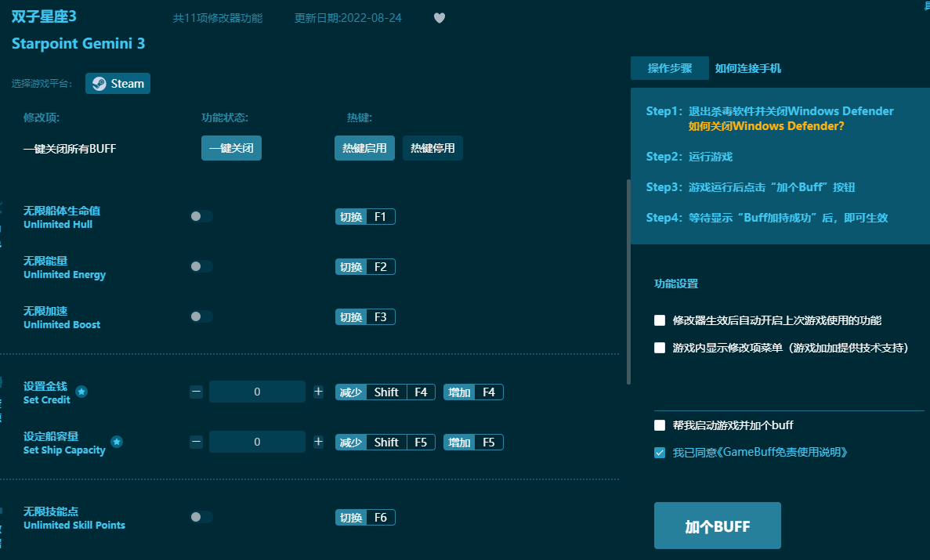930x560 pixels.
Task: Click the 一键关闭所有BUFF label
Action: click(x=70, y=148)
